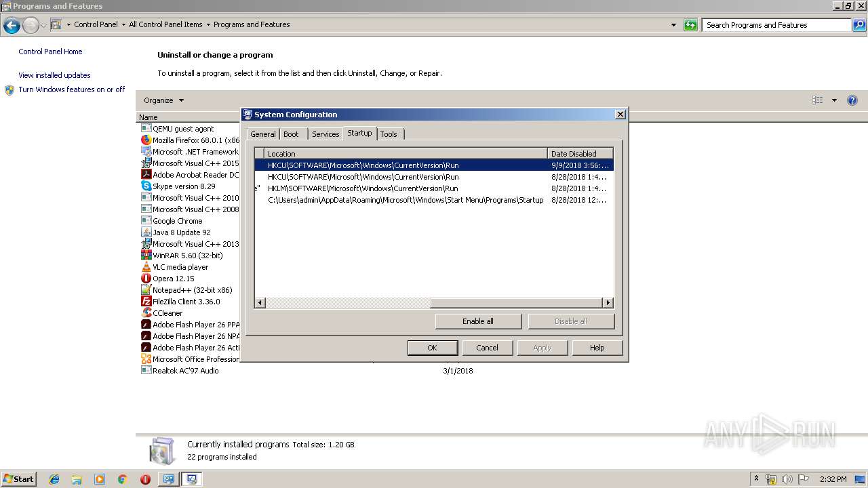Select Opera 12.15 icon in program list
Viewport: 868px width, 488px height.
pyautogui.click(x=146, y=279)
